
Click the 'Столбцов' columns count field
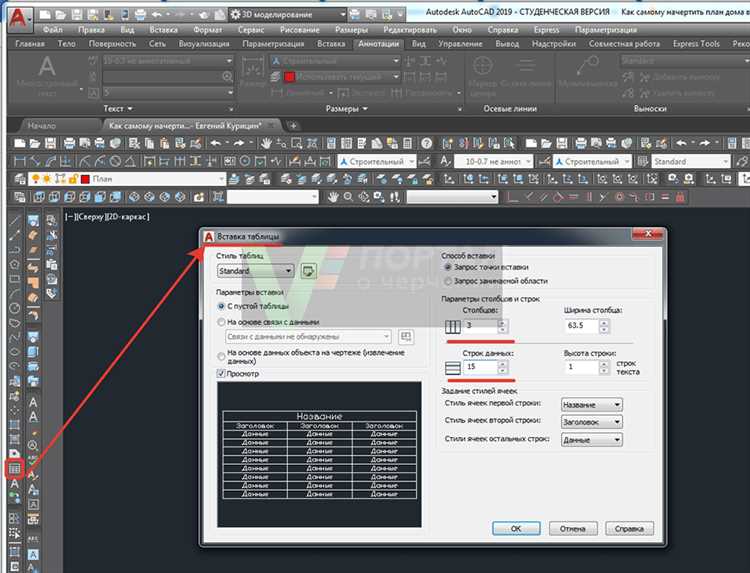[x=481, y=326]
